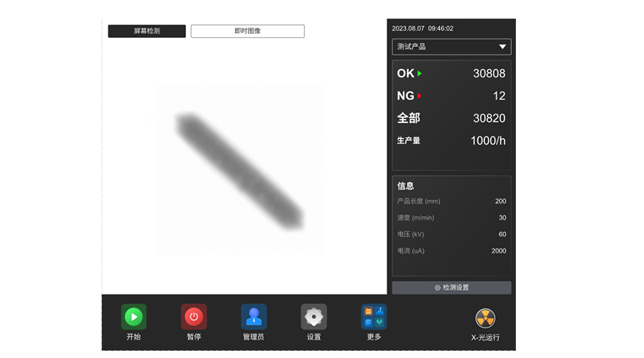The height and width of the screenshot is (358, 644).
Task: Switch to the 屏幕检测 tab
Action: [147, 32]
